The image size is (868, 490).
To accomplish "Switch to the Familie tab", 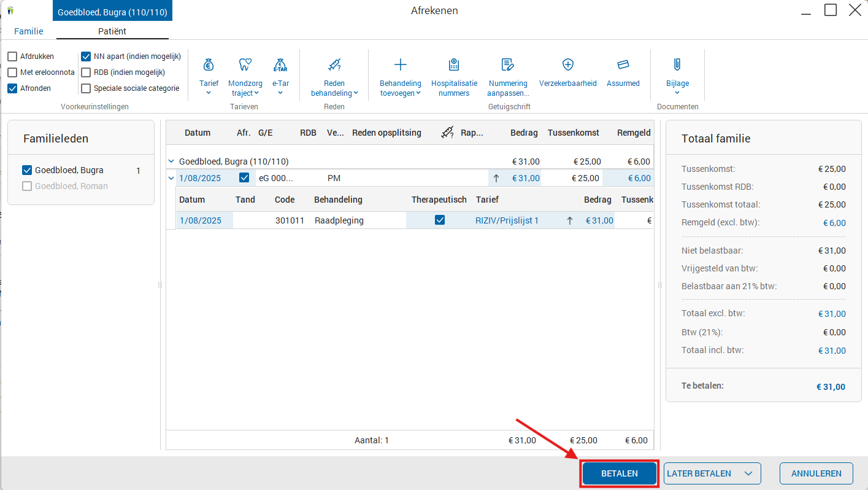I will 29,31.
